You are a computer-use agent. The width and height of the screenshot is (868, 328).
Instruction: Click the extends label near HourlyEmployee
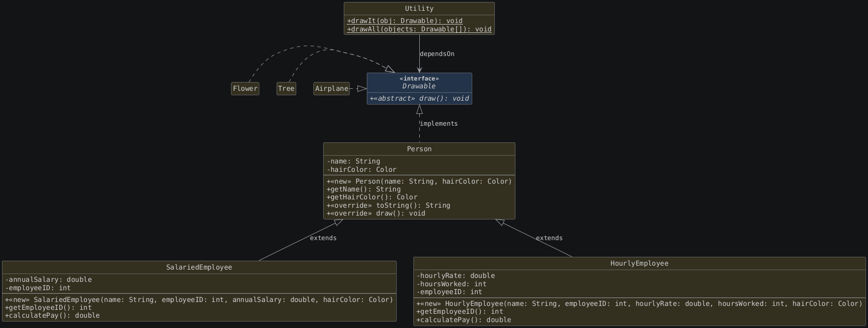(x=549, y=238)
